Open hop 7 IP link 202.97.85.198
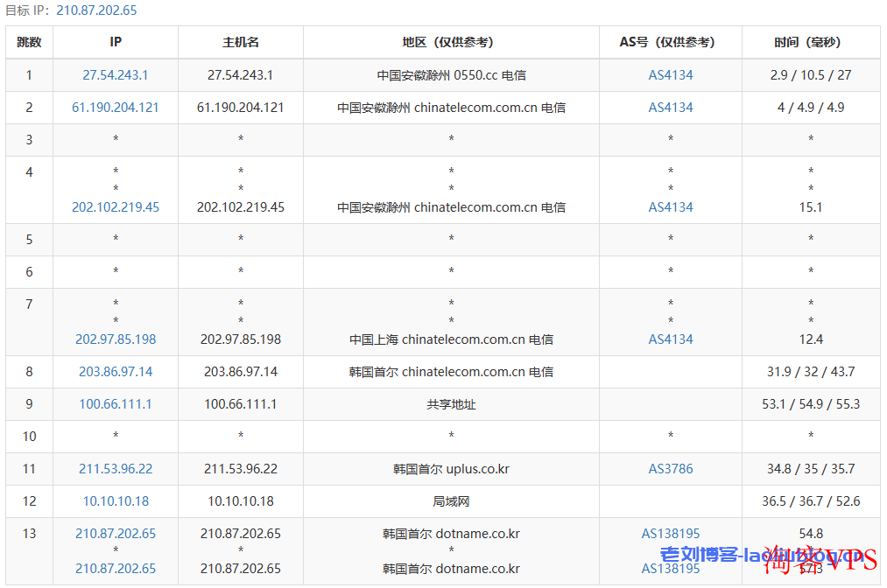The image size is (887, 588). [116, 339]
